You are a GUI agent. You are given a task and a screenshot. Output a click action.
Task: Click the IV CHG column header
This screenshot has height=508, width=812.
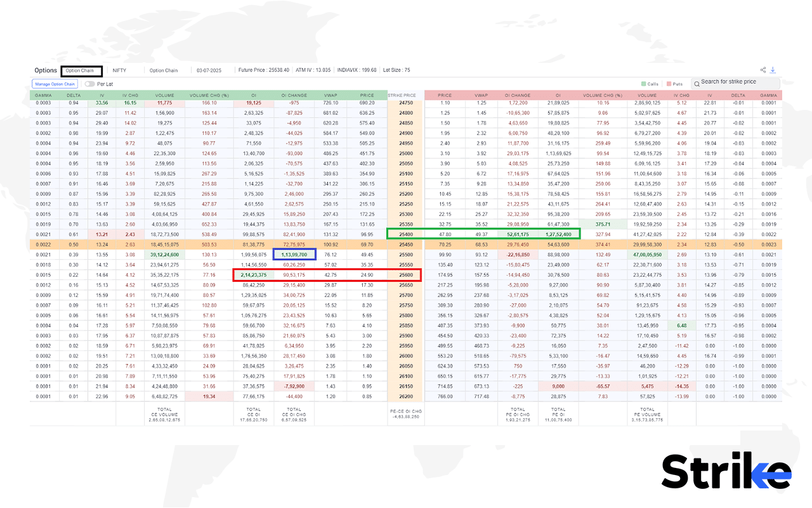129,95
